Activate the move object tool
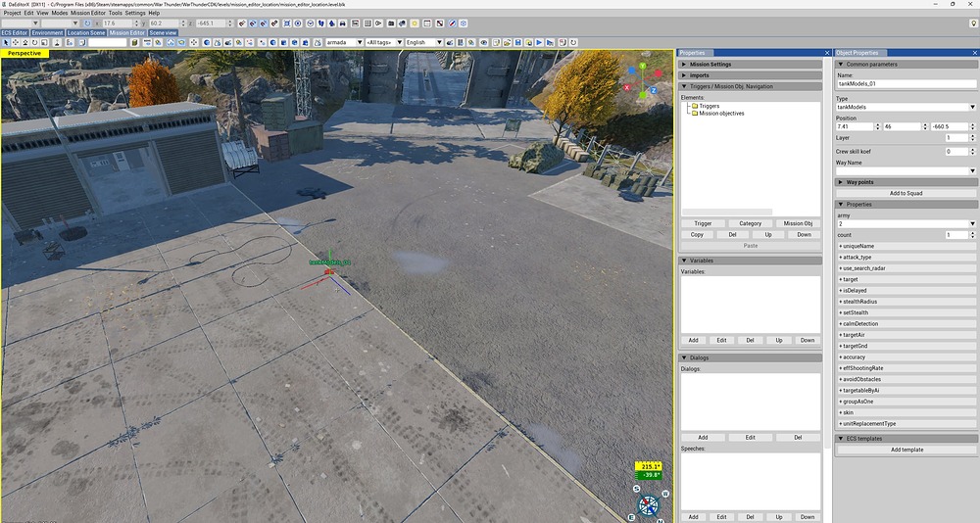Viewport: 980px width, 523px height. coord(16,42)
